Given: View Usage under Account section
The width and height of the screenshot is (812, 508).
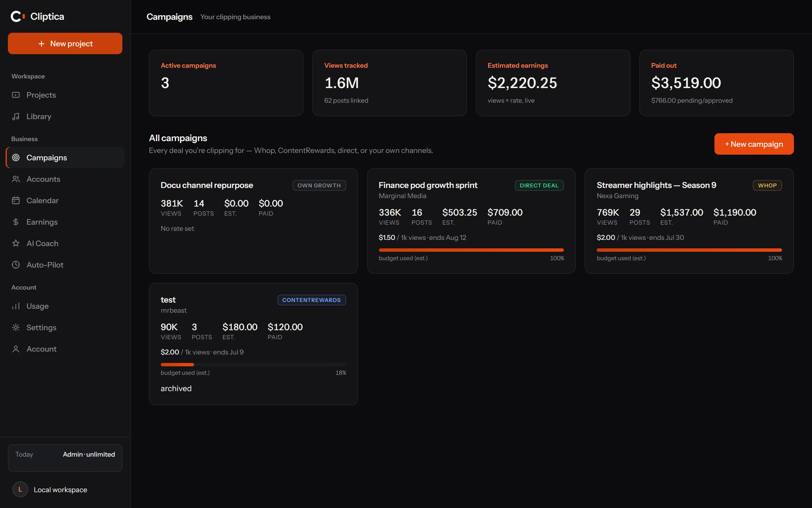Looking at the screenshot, I should [65, 306].
